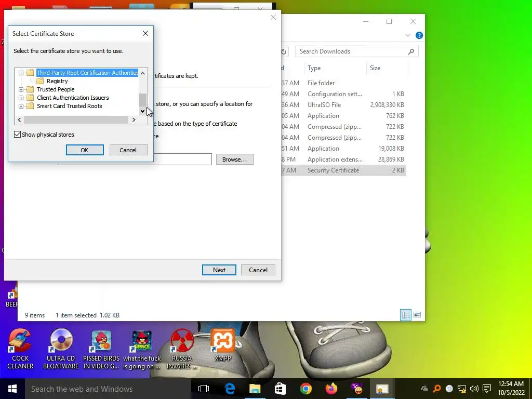Open ULTRA CD BLOATWARE desktop shortcut
Screen dimensions: 532x399
pos(61,350)
